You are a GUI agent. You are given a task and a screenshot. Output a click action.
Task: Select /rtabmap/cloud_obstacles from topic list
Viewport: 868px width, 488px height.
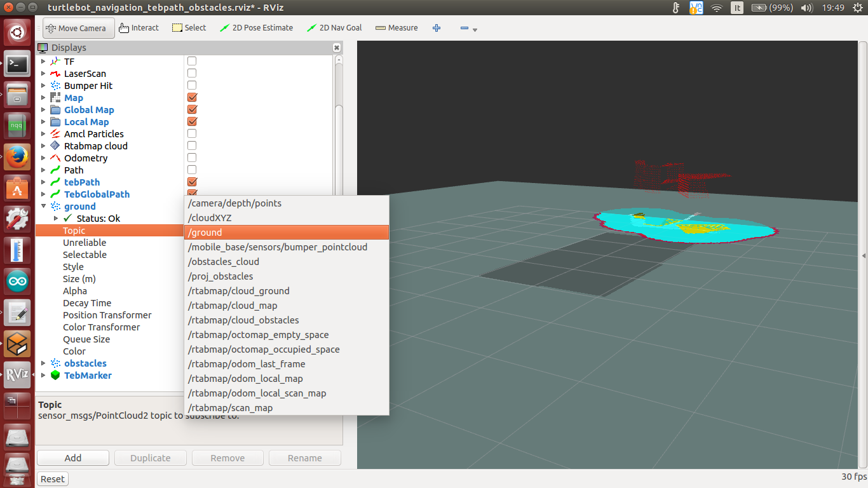pyautogui.click(x=243, y=320)
